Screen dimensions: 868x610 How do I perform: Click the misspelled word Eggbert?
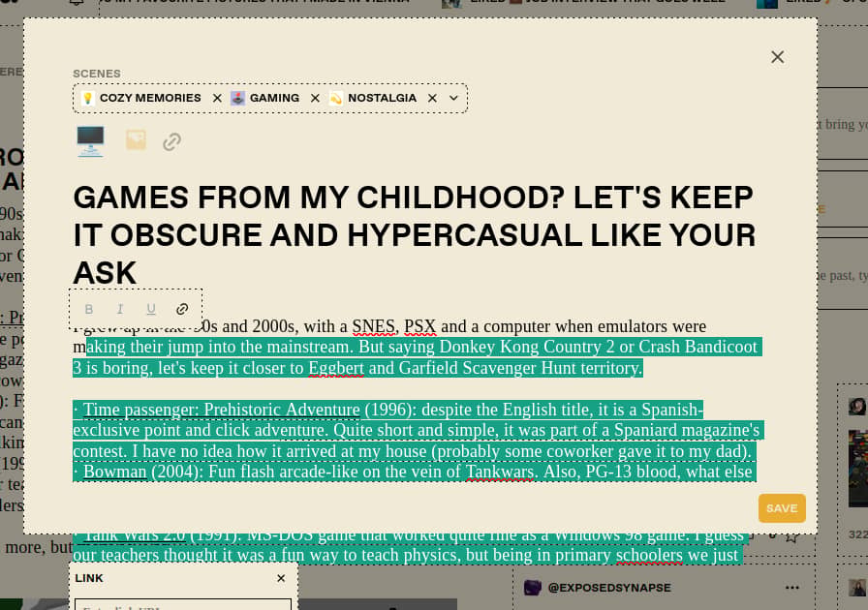point(336,368)
